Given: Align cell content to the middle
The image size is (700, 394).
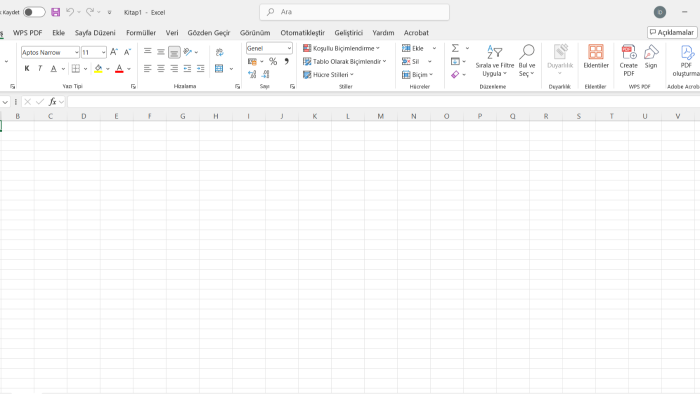Looking at the screenshot, I should click(x=161, y=52).
